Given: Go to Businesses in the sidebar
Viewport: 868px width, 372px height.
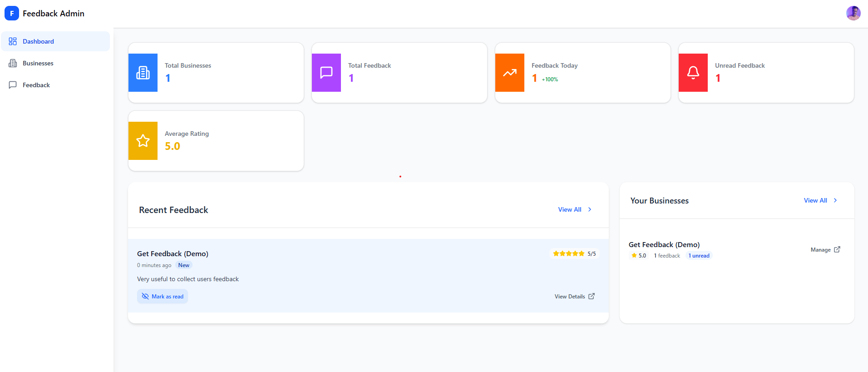Looking at the screenshot, I should 55,63.
